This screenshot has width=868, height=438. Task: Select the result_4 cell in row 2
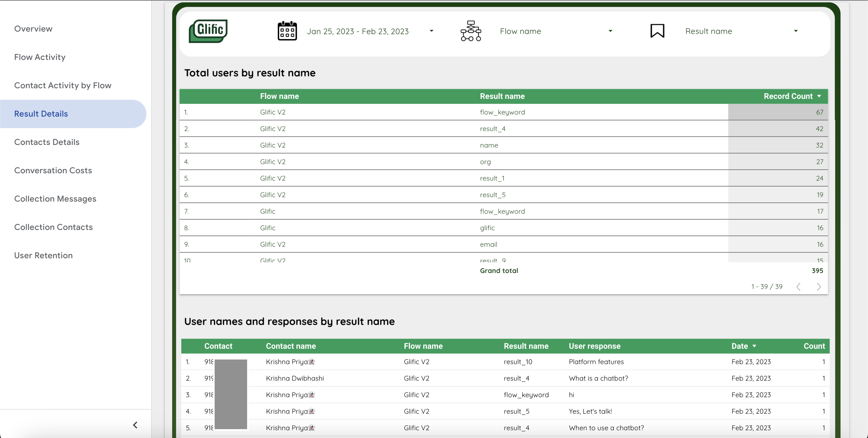point(492,129)
